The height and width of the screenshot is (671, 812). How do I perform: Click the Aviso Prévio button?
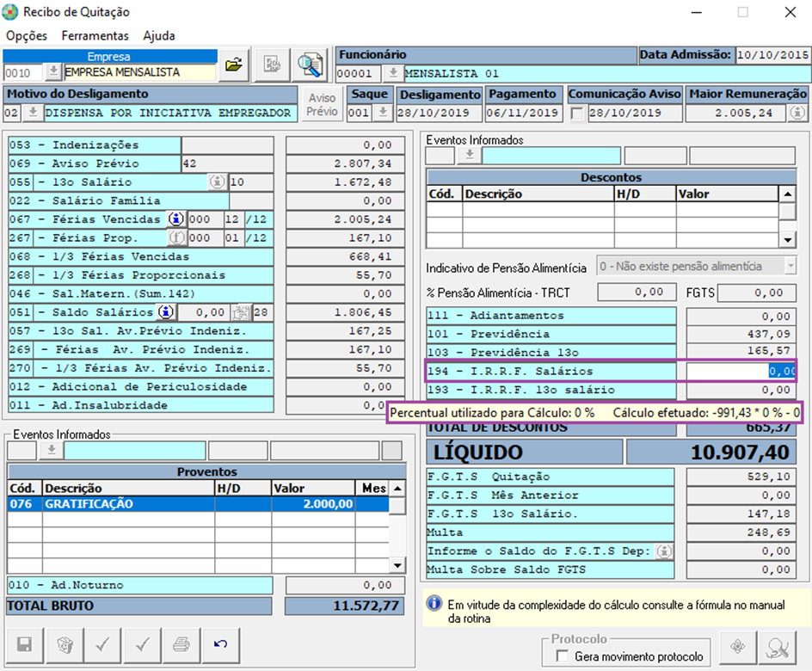(x=322, y=105)
